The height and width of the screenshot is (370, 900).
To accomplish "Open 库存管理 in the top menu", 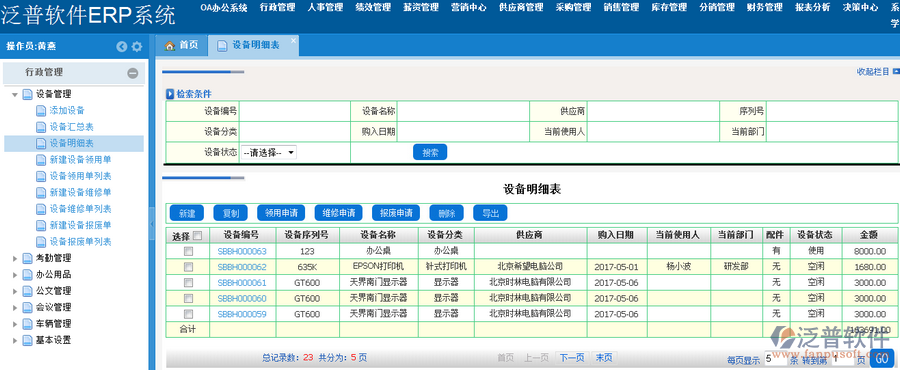I will click(669, 7).
